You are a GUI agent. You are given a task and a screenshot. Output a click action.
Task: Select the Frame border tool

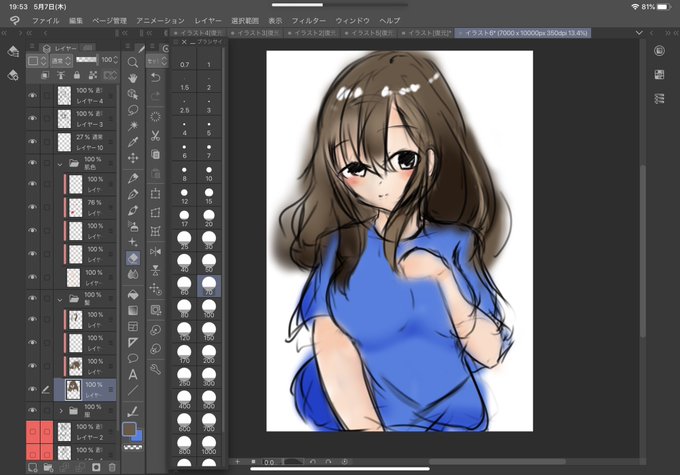133,326
